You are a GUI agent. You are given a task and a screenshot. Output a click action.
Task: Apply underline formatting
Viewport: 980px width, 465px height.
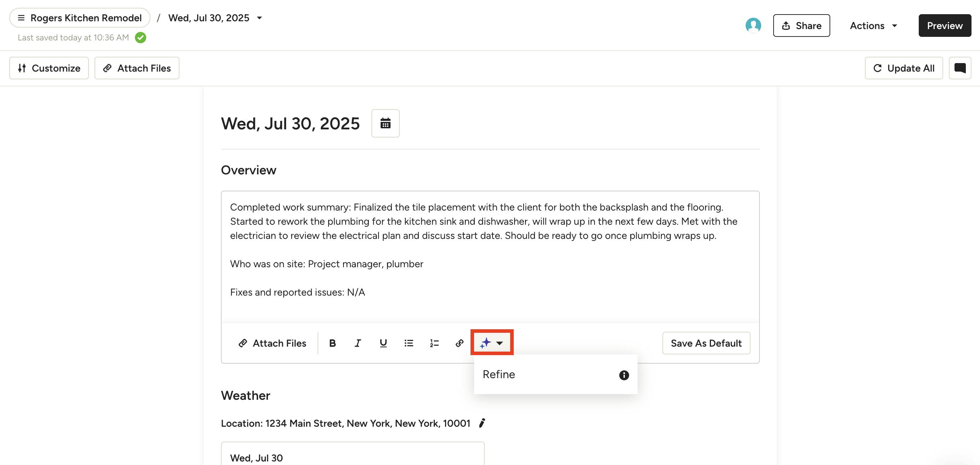[x=383, y=343]
